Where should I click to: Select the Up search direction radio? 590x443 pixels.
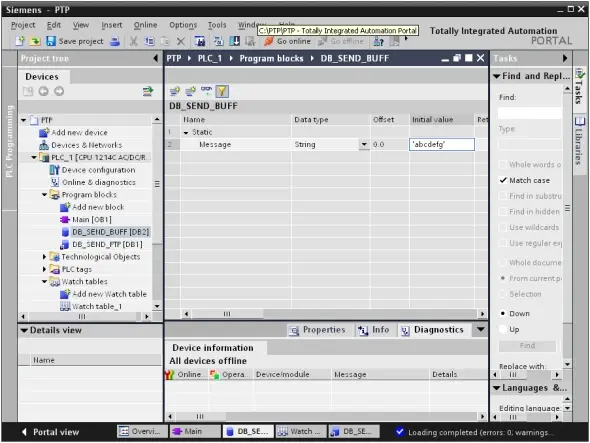503,329
